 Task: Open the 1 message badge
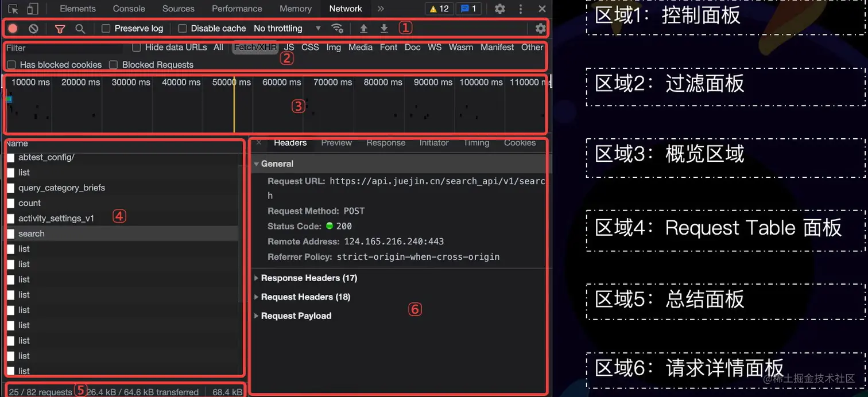pos(469,9)
